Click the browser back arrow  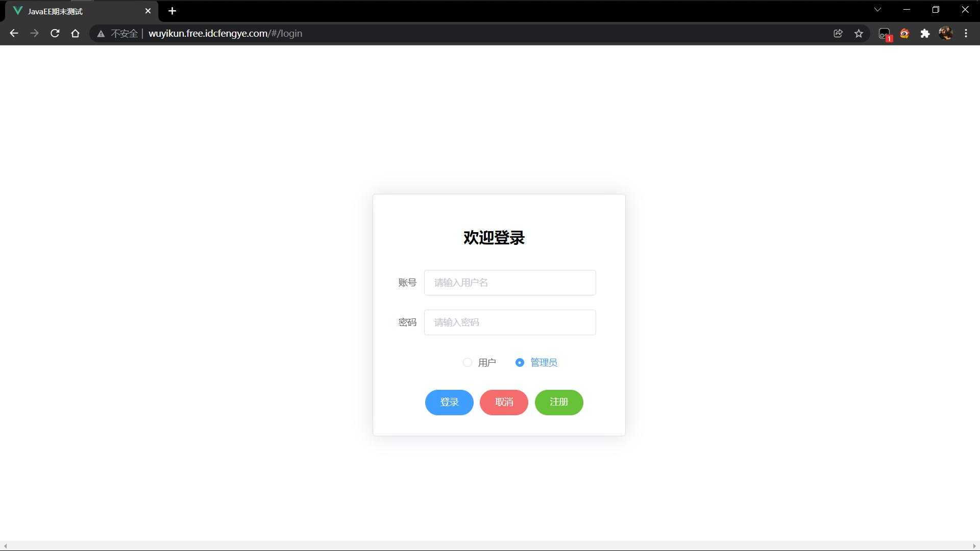pos(14,34)
